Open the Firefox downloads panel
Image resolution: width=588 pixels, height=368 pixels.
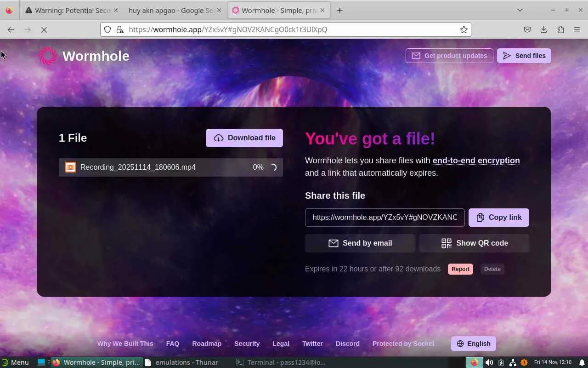(544, 29)
